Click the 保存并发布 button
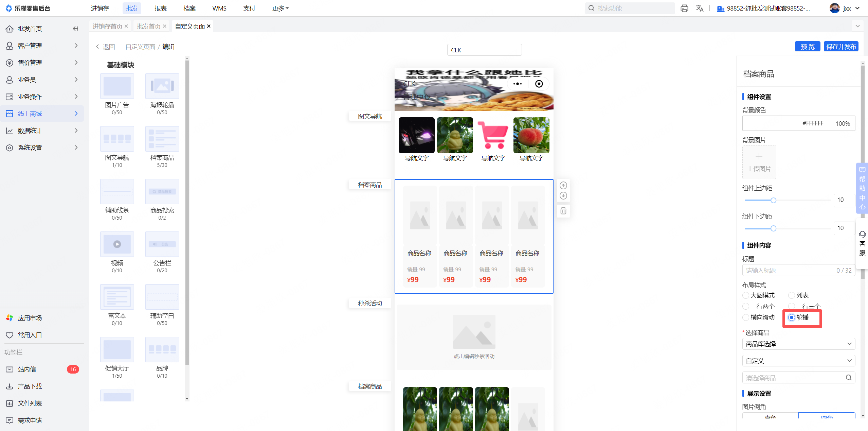The height and width of the screenshot is (431, 868). point(840,47)
